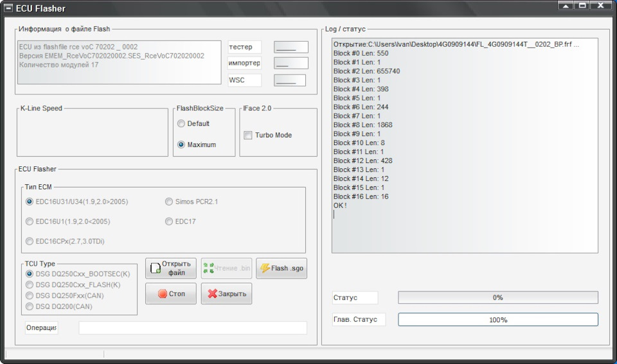Click the red X close icon
Viewport: 617px width, 364px height.
click(x=213, y=293)
